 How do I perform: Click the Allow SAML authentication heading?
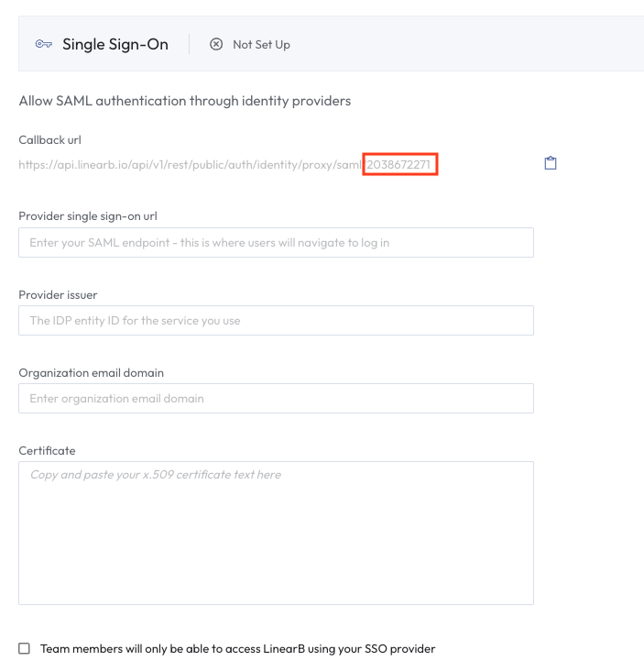coord(185,101)
